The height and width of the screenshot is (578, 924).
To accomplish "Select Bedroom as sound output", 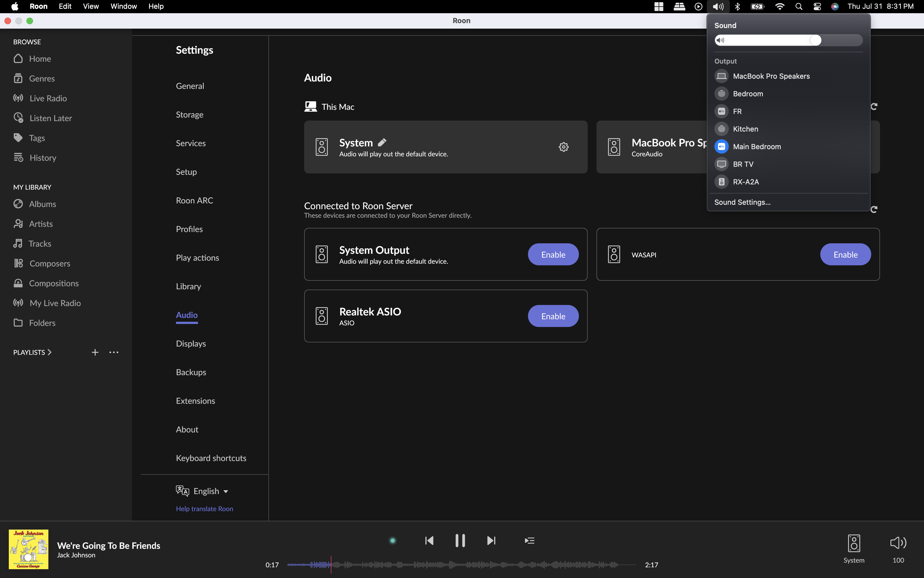I will coord(788,94).
